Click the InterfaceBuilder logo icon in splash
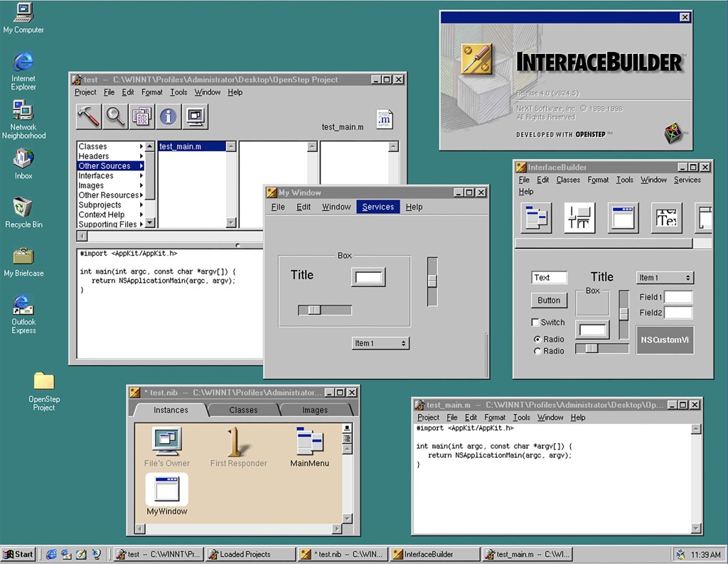Viewport: 728px width, 564px height. pos(476,60)
